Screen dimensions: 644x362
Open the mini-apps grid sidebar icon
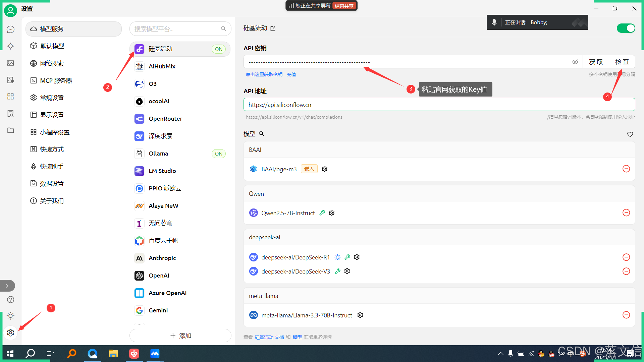(10, 97)
